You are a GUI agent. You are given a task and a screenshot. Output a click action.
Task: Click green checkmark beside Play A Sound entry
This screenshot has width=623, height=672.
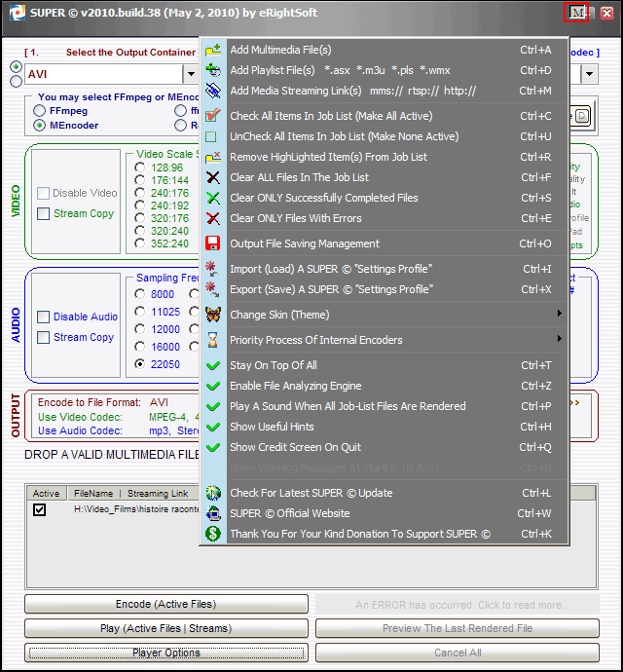pyautogui.click(x=213, y=406)
